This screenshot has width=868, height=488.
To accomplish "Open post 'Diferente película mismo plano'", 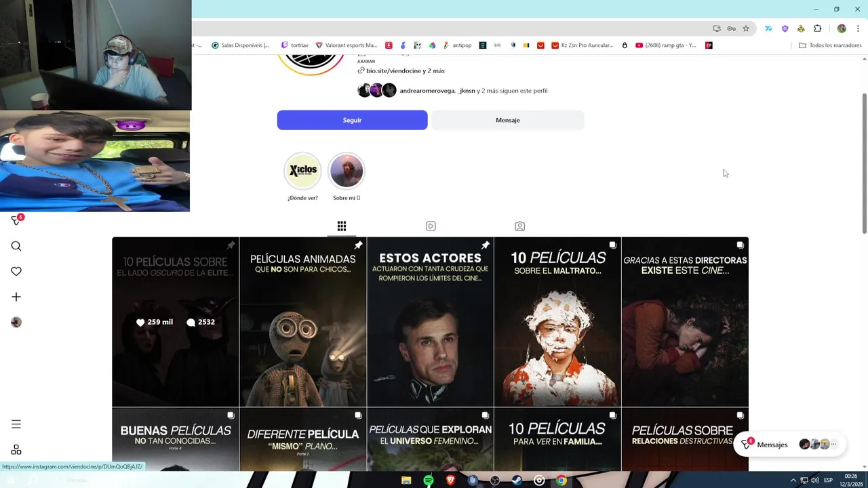I will click(x=302, y=439).
